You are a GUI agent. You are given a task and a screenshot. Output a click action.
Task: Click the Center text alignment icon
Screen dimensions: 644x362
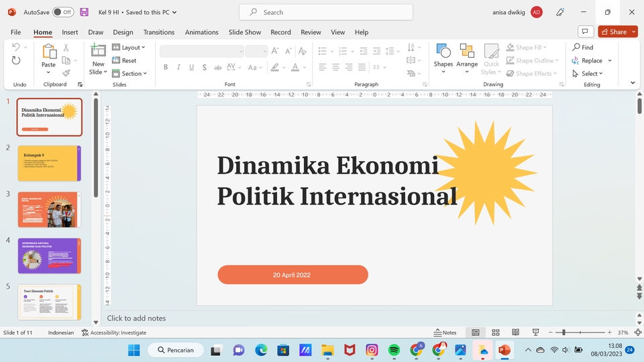tap(335, 67)
